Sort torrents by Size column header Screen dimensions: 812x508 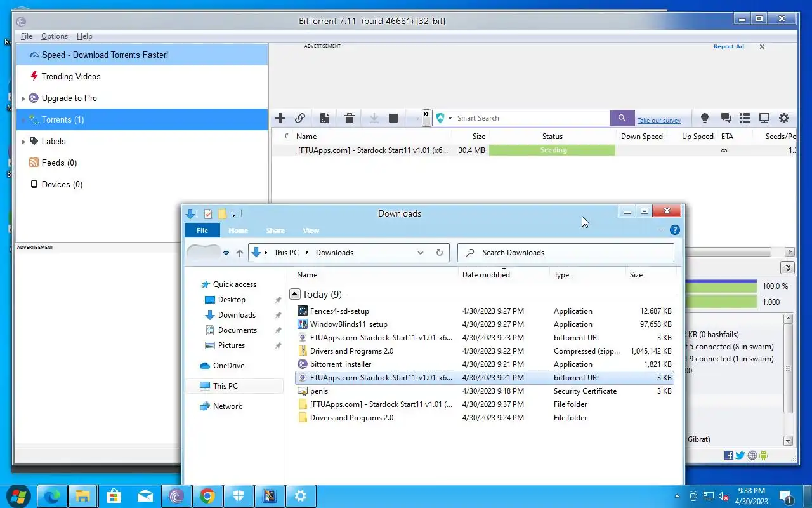pos(479,137)
